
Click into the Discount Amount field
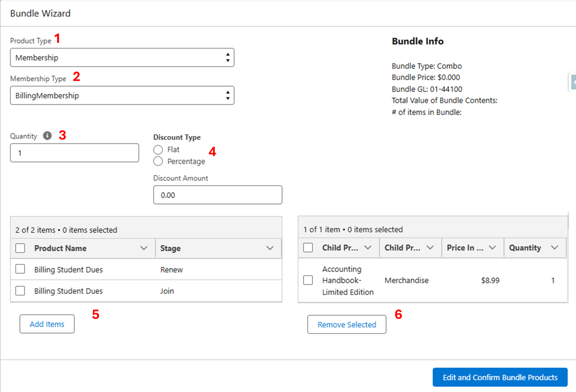[x=218, y=195]
